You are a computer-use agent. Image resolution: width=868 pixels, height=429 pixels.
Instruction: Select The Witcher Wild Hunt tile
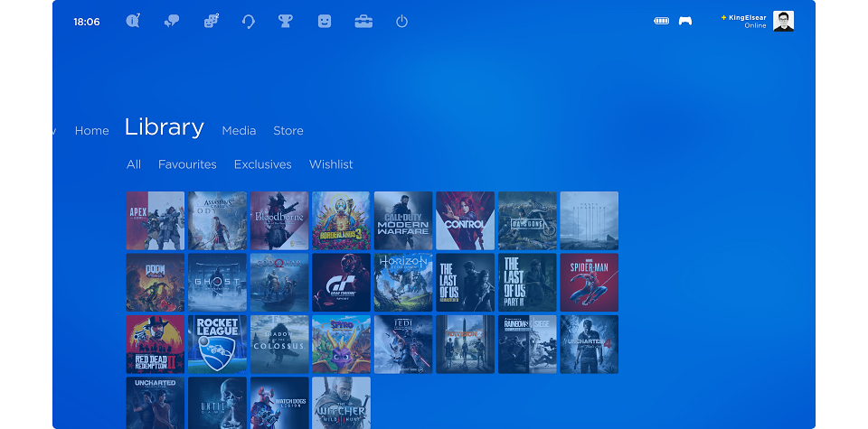coord(342,403)
